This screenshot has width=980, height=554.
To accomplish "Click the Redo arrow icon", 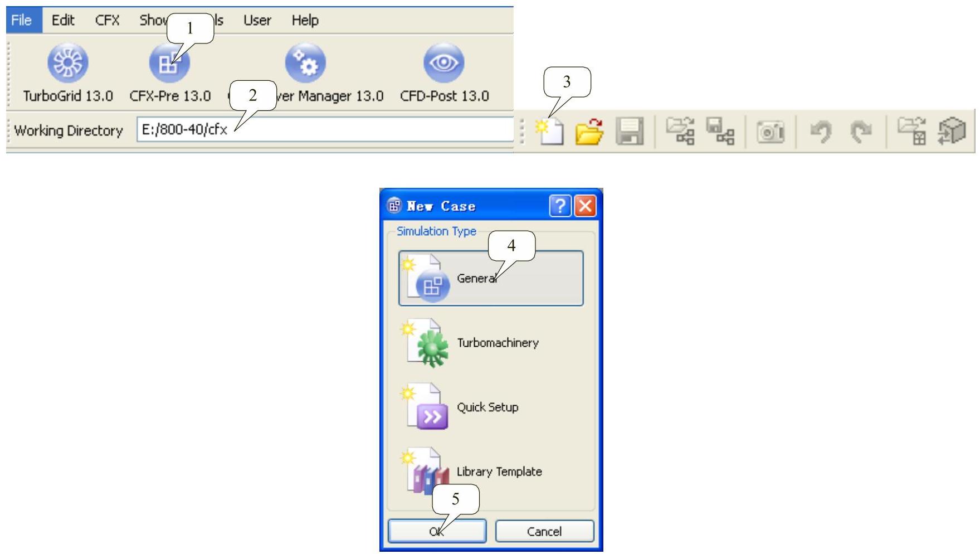I will click(x=860, y=132).
